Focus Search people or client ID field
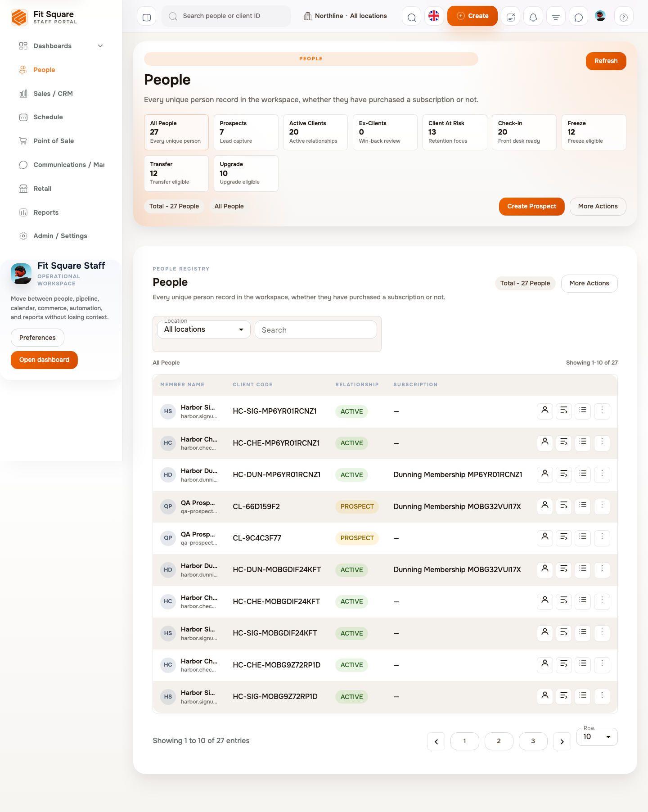Viewport: 648px width, 812px height. (x=226, y=16)
